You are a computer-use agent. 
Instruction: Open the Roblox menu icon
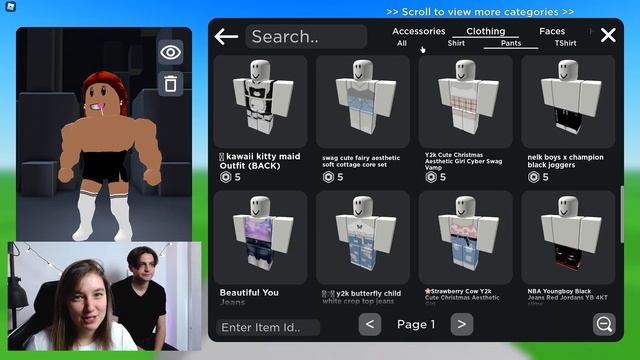[11, 6]
